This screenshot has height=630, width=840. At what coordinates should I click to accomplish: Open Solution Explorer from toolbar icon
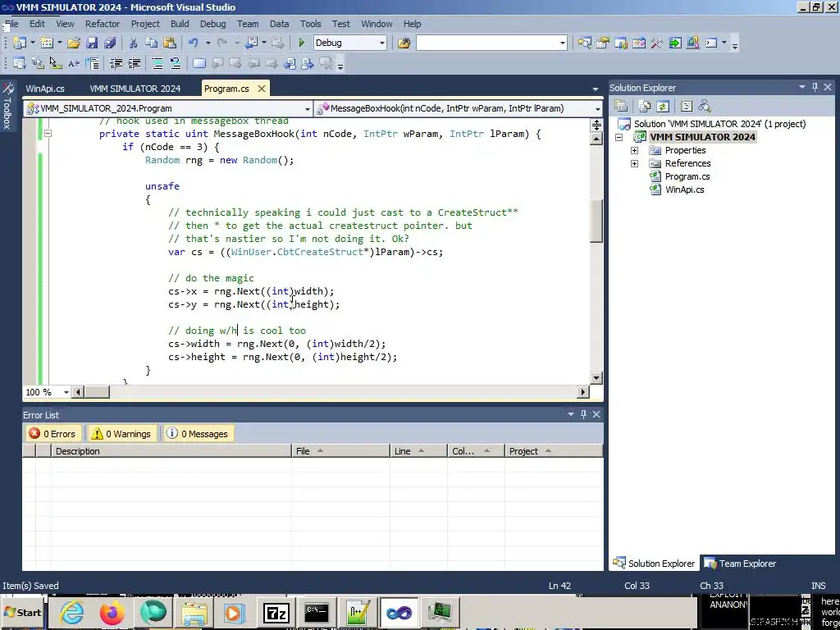click(x=584, y=43)
